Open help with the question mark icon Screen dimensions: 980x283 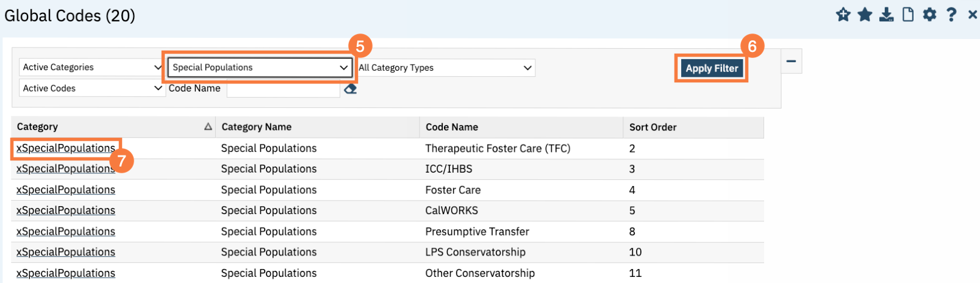pyautogui.click(x=951, y=15)
